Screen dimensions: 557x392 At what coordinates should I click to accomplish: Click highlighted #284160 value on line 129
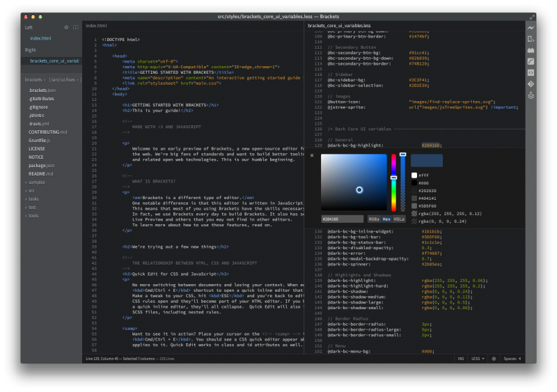click(x=430, y=146)
